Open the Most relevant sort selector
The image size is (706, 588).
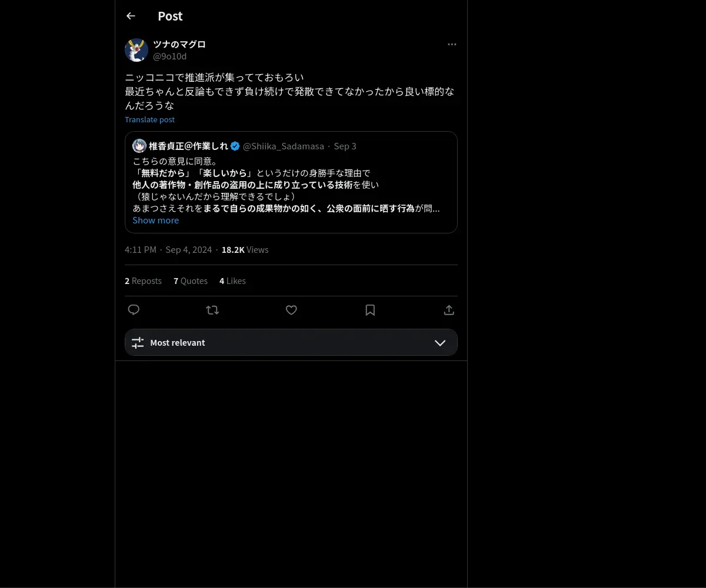coord(291,342)
